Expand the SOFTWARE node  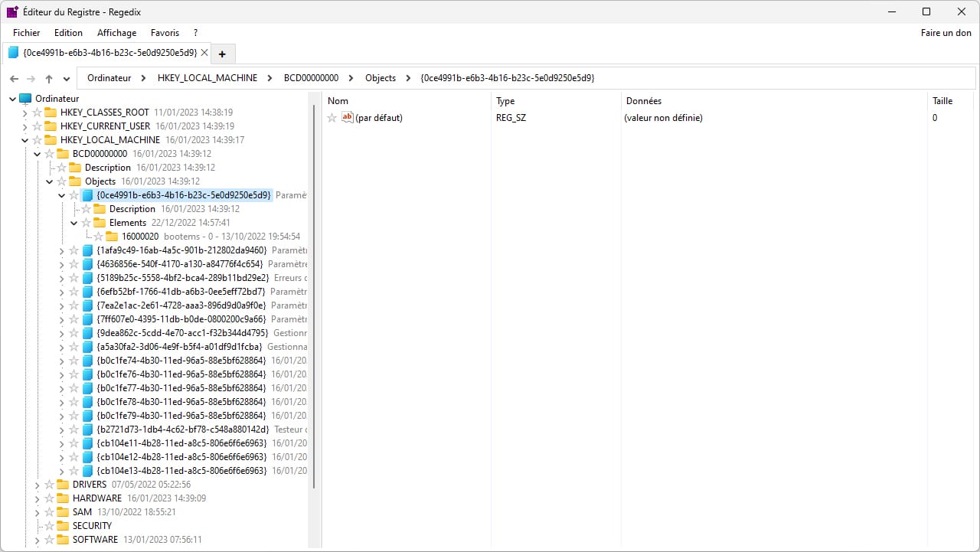coord(37,540)
